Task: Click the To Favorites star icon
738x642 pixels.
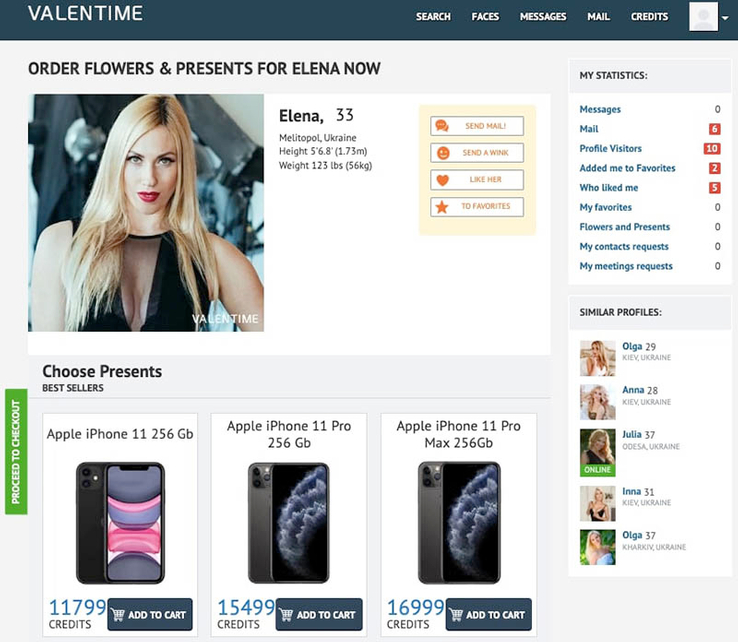Action: tap(442, 207)
